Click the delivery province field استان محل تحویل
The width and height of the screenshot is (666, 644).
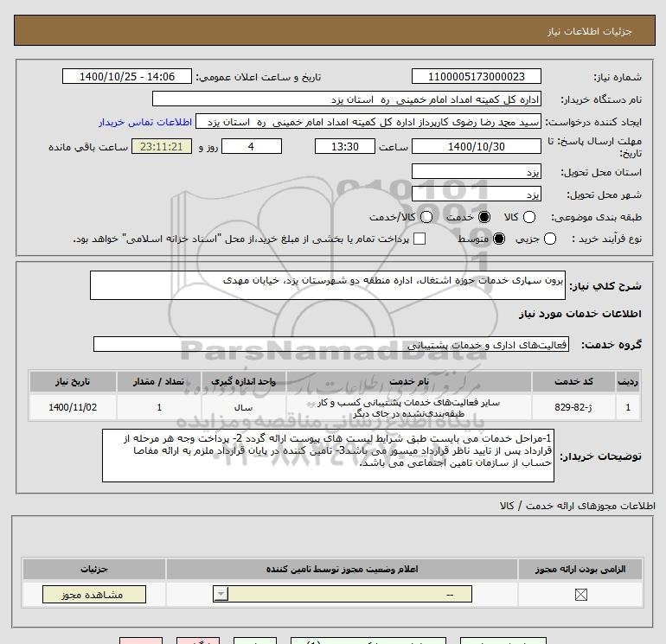[476, 171]
